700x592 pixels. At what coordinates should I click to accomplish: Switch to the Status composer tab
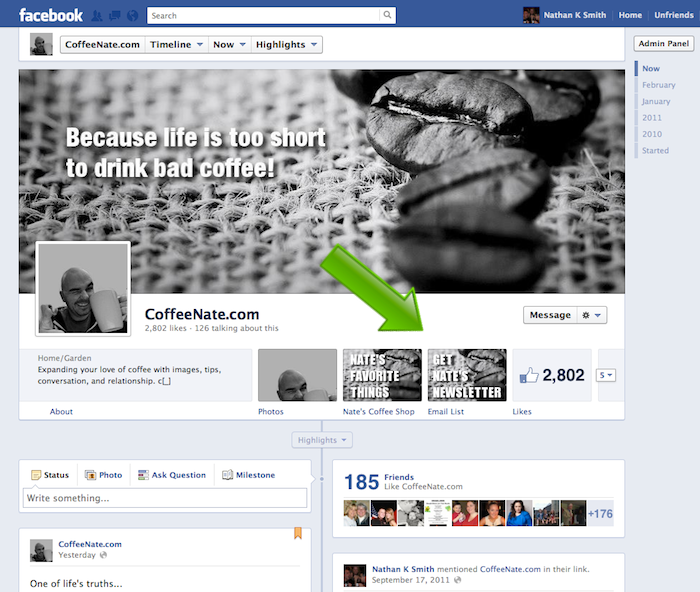point(50,475)
